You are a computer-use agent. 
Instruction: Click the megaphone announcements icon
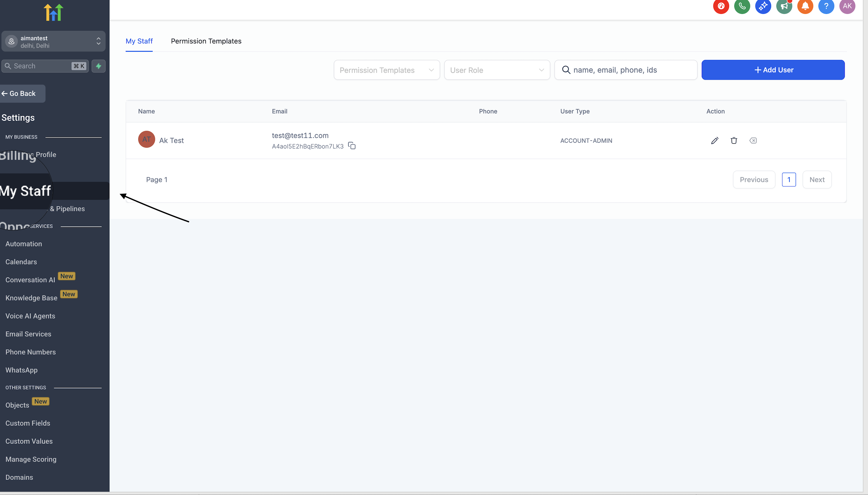(784, 6)
